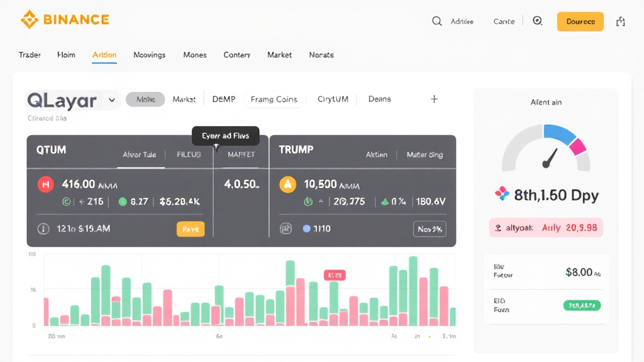Click the orange TRUMP coin icon
This screenshot has height=362, width=644.
(x=287, y=184)
